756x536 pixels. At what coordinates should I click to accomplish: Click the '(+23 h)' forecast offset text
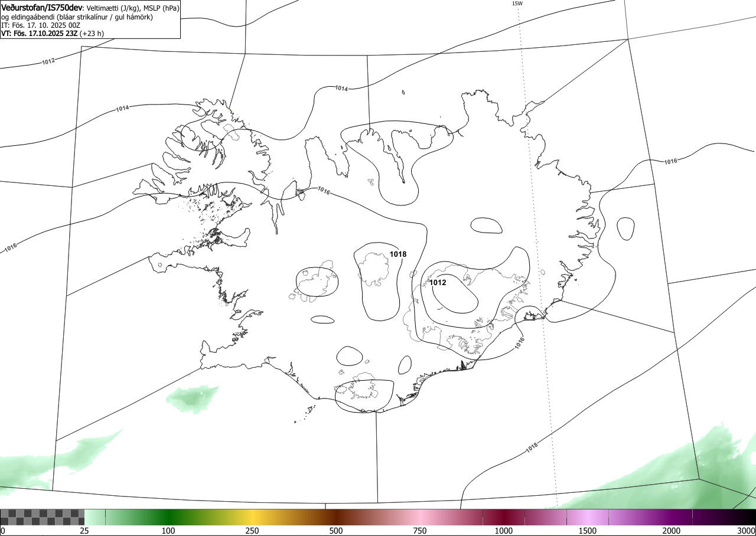[92, 34]
